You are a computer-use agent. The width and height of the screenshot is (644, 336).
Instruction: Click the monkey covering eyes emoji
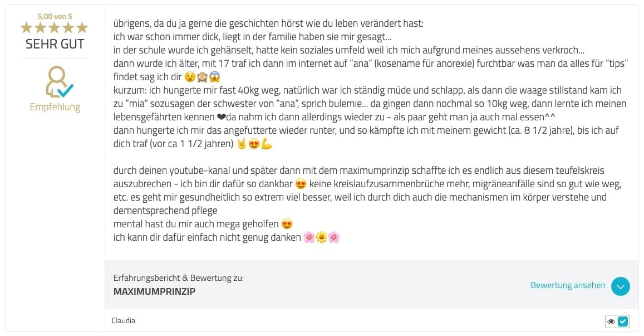click(202, 77)
